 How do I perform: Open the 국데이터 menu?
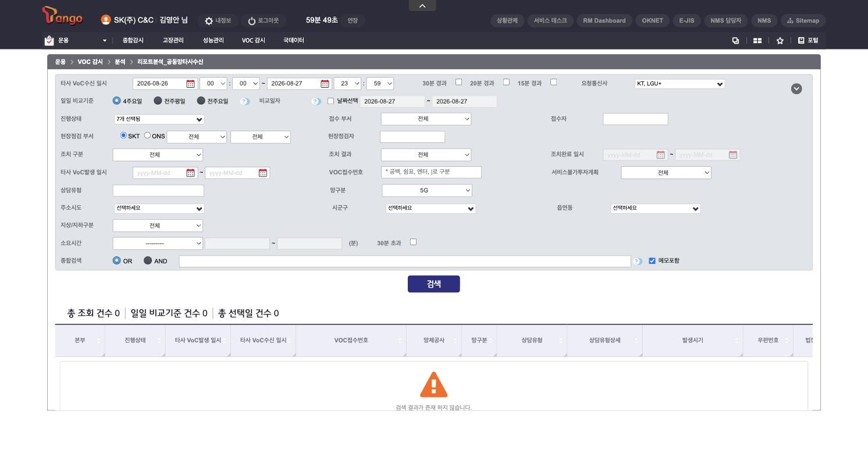pyautogui.click(x=294, y=41)
